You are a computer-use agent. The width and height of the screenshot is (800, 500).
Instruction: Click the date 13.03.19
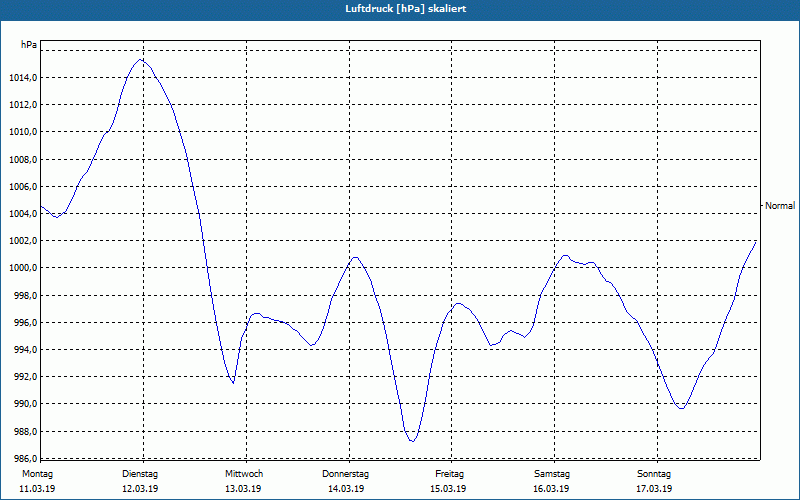243,489
